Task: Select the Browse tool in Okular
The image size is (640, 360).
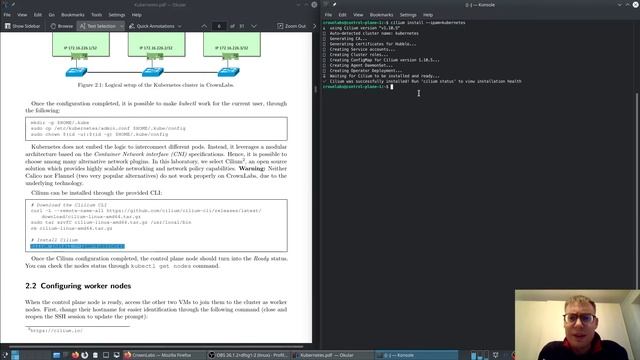Action: click(62, 26)
